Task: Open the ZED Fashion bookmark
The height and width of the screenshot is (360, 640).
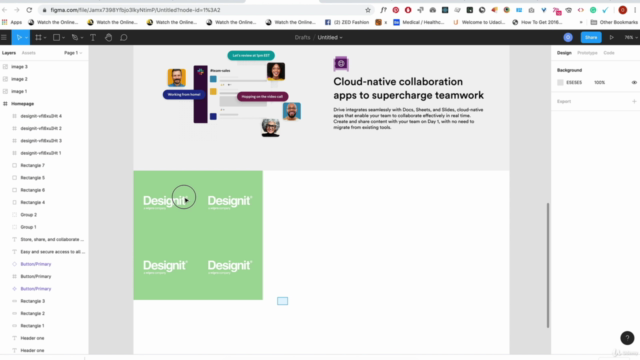Action: (347, 22)
